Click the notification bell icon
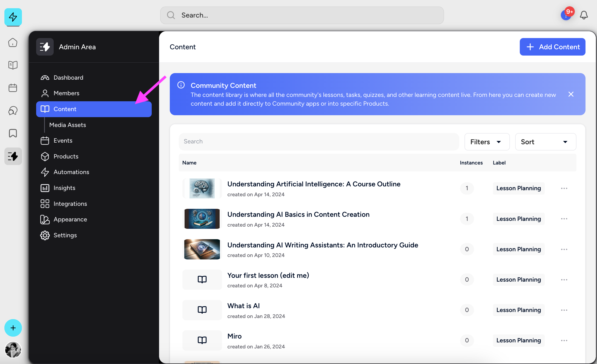 (x=584, y=15)
